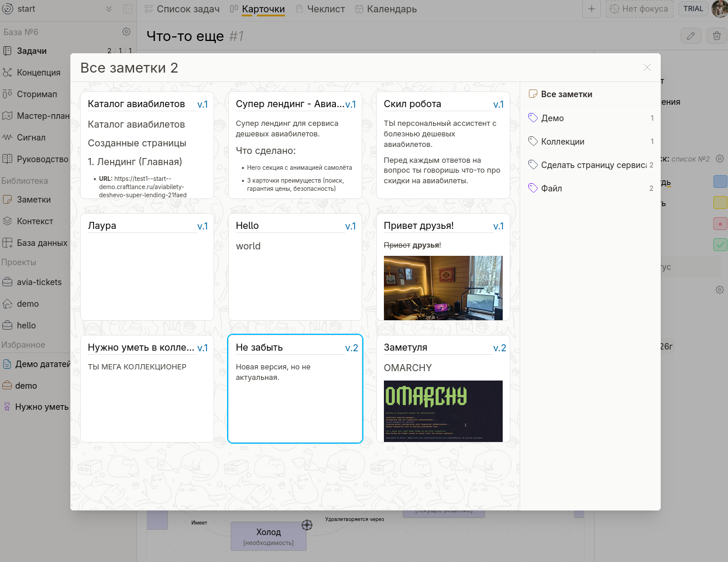Select Все заметки in right panel

(x=566, y=94)
